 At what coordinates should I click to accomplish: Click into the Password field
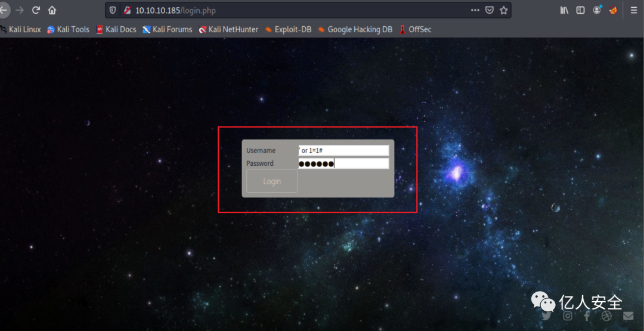[x=343, y=163]
